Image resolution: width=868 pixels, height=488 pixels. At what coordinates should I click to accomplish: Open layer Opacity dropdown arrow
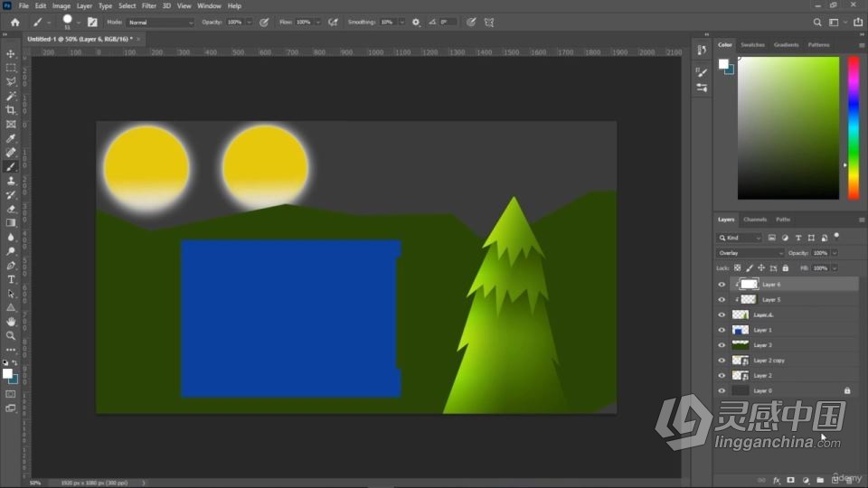coord(835,253)
